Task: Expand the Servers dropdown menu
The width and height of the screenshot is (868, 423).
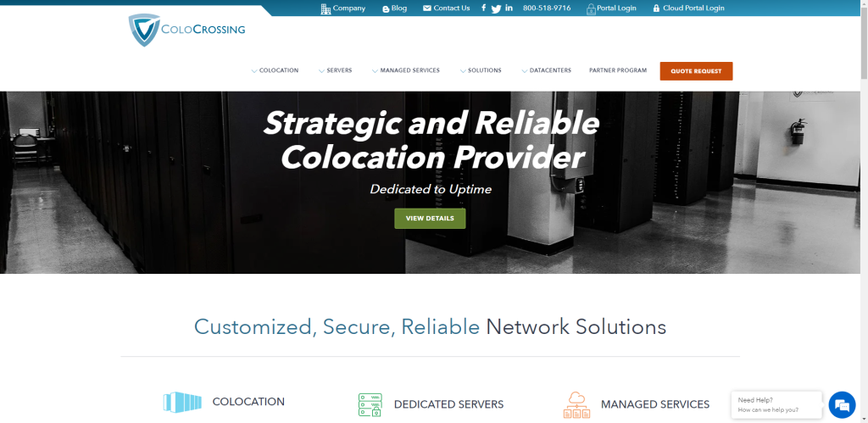Action: point(335,70)
